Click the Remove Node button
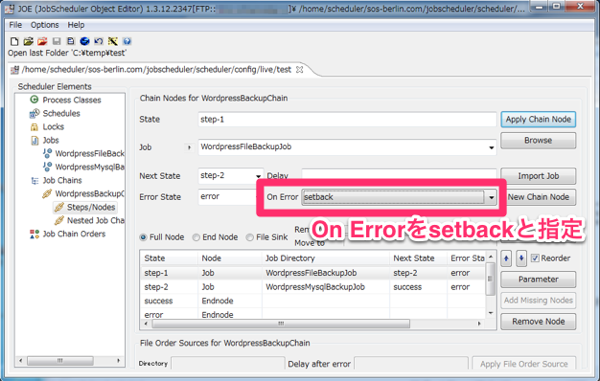 tap(538, 322)
